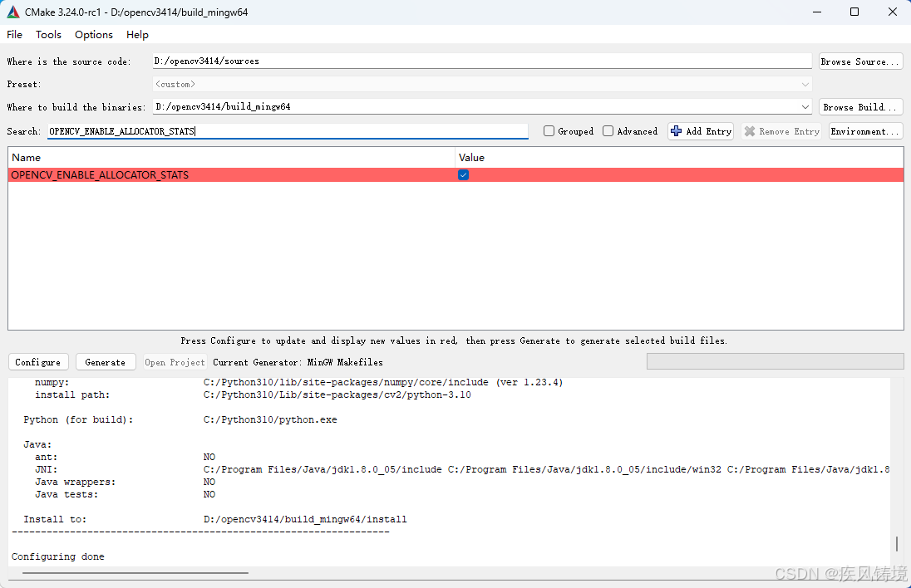Open the File menu
Screen dimensions: 911x588
pos(14,35)
